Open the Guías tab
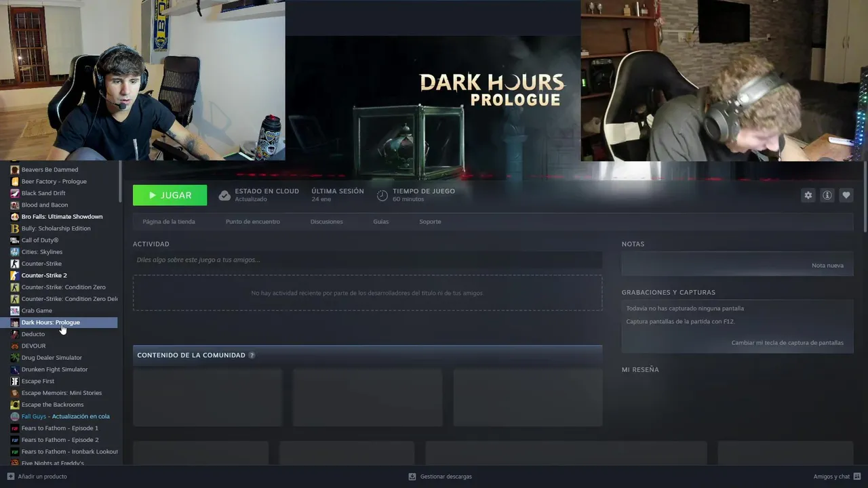The width and height of the screenshot is (868, 488). (x=380, y=222)
